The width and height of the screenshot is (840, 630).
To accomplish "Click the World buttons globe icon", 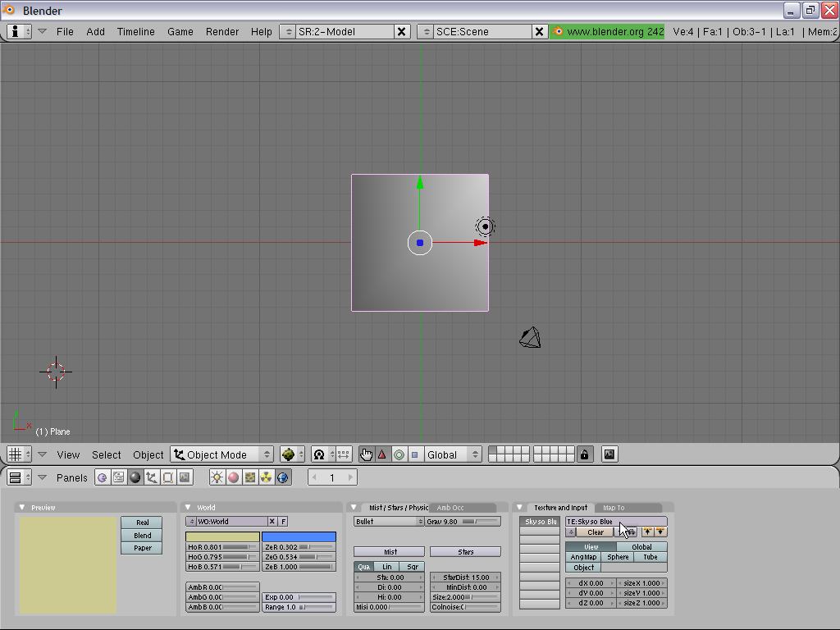I will tap(283, 477).
